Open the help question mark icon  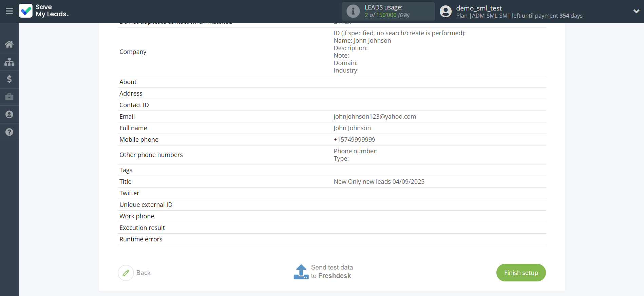(x=9, y=132)
